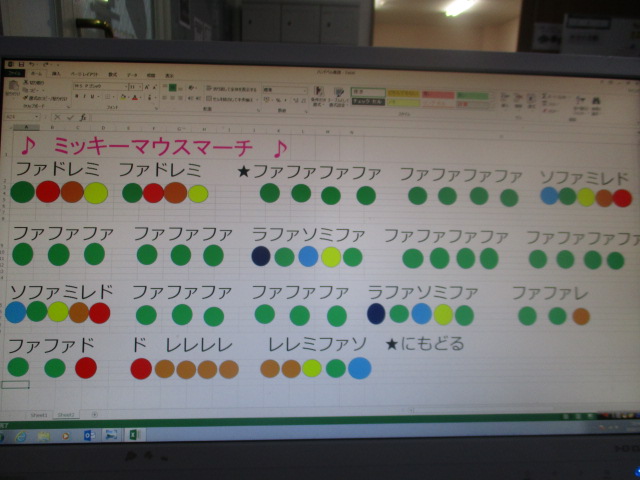Open the File tab
The height and width of the screenshot is (480, 640).
pos(14,73)
